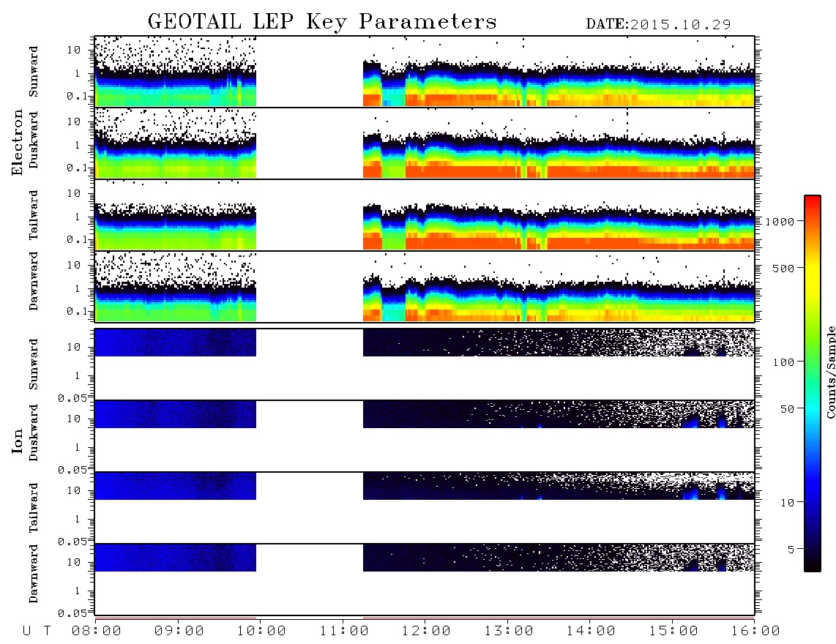Click the rainbow Counts/Sample color bar
This screenshot has width=836, height=644.
point(813,383)
